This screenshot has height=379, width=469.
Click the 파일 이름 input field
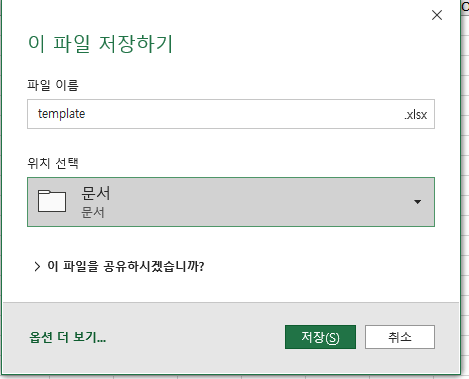[231, 114]
